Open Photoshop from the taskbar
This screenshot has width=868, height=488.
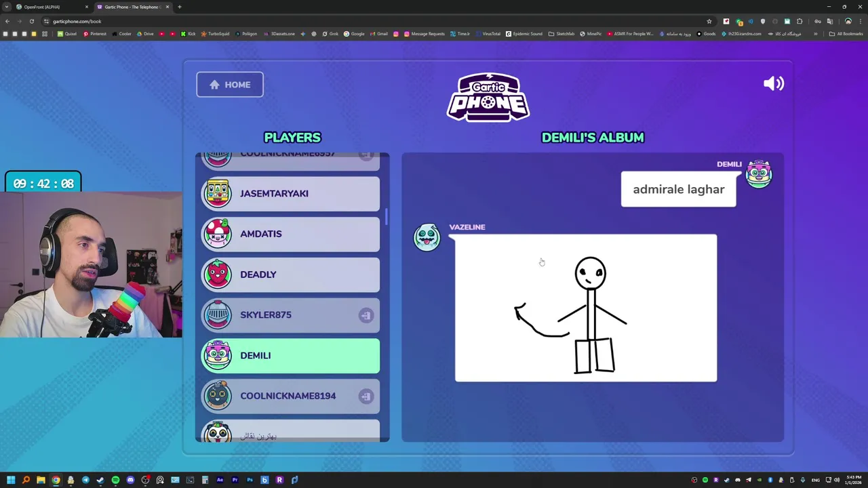point(250,480)
